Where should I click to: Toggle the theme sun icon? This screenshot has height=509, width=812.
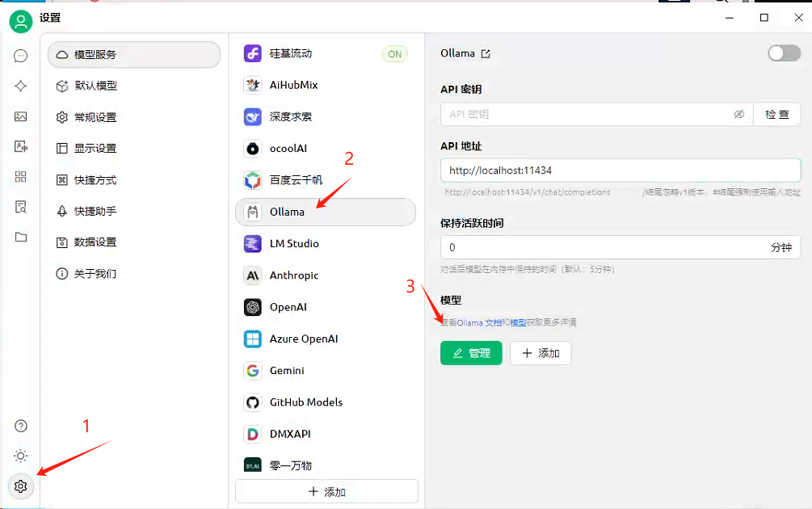click(x=21, y=456)
